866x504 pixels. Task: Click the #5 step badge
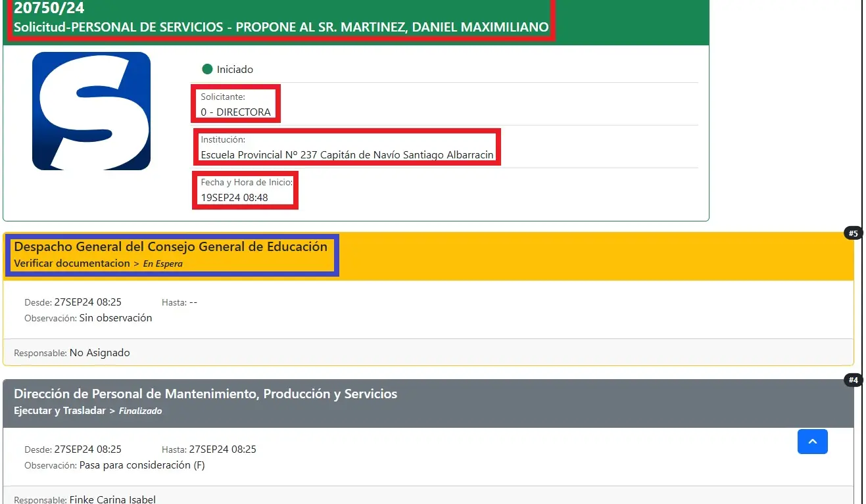tap(853, 233)
